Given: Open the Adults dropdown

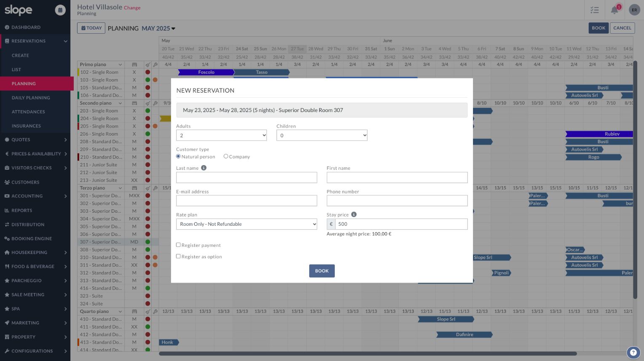Looking at the screenshot, I should (222, 135).
